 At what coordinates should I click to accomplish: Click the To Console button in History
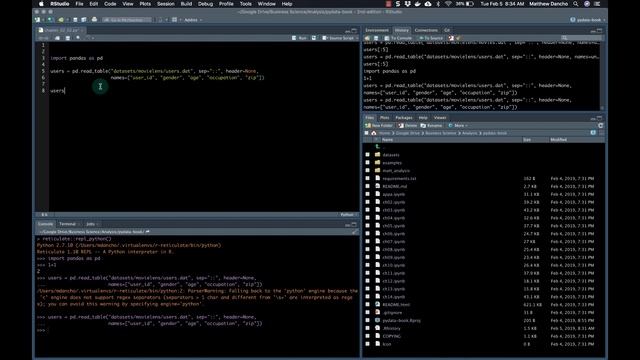tap(398, 38)
